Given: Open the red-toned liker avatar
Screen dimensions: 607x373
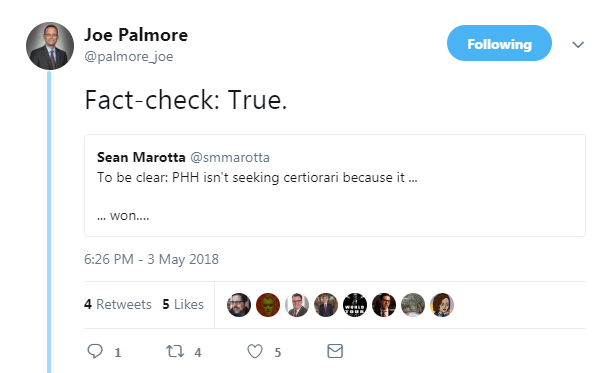Looking at the screenshot, I should pyautogui.click(x=268, y=305).
